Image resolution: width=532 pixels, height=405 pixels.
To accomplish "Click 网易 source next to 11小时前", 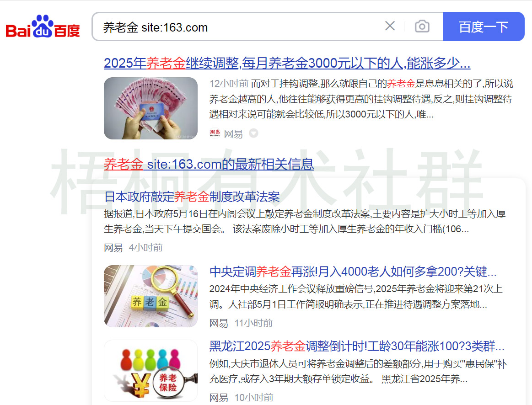I will [219, 323].
